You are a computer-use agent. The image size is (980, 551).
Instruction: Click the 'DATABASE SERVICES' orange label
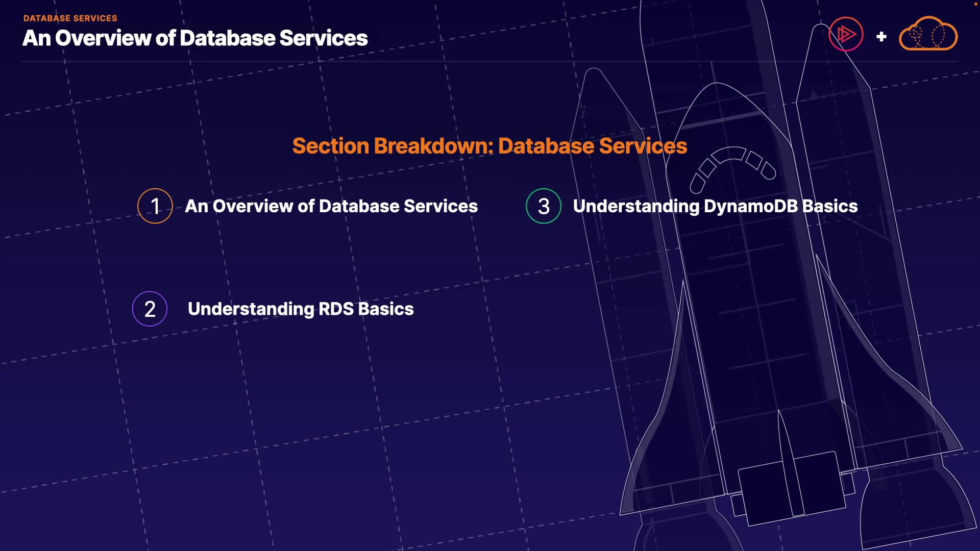click(70, 18)
